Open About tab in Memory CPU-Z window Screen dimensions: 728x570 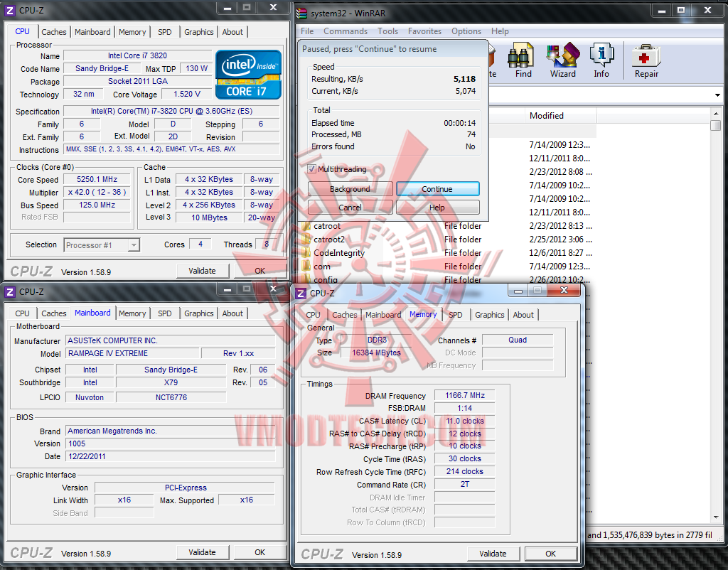[x=523, y=315]
